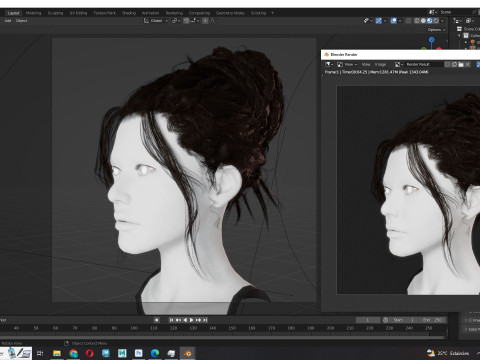Image resolution: width=480 pixels, height=360 pixels.
Task: Open the outliner display mode dropdown
Action: click(x=469, y=21)
